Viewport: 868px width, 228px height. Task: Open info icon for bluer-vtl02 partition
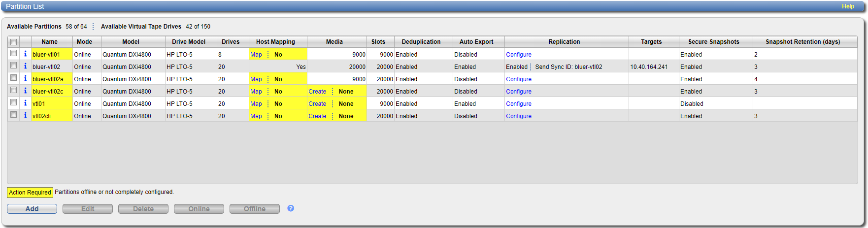26,66
